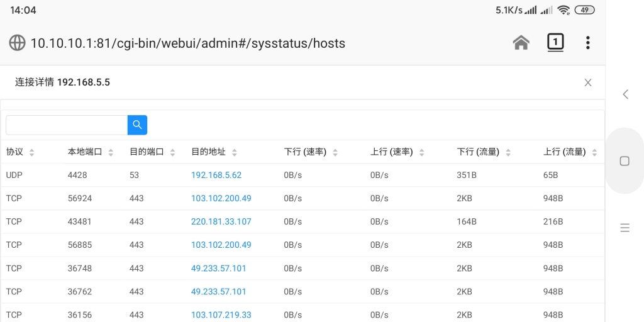Screen dimensions: 644x322
Task: Open Android recent apps menu lines
Action: point(625,228)
